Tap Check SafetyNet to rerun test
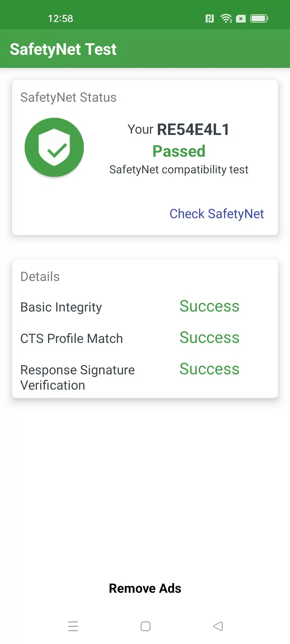This screenshot has height=644, width=290. tap(216, 214)
